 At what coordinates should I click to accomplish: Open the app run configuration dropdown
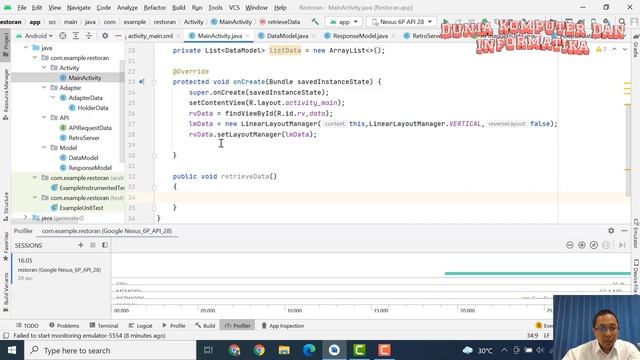(x=344, y=22)
